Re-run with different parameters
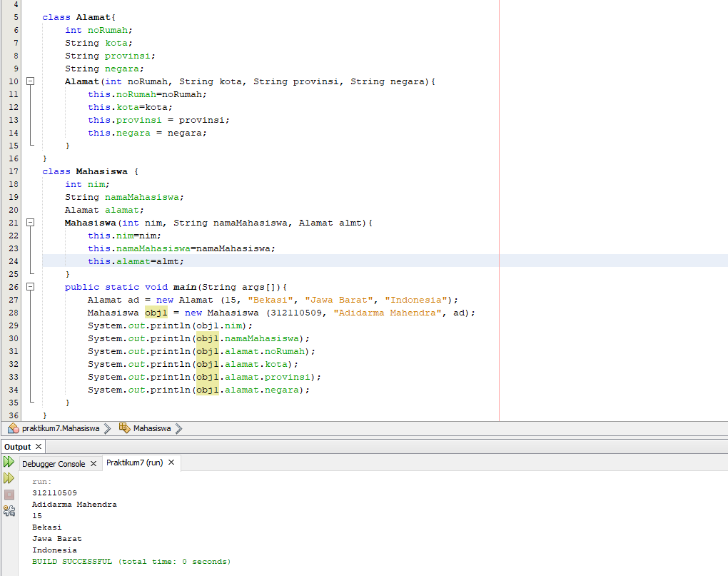The height and width of the screenshot is (576, 728). point(9,479)
